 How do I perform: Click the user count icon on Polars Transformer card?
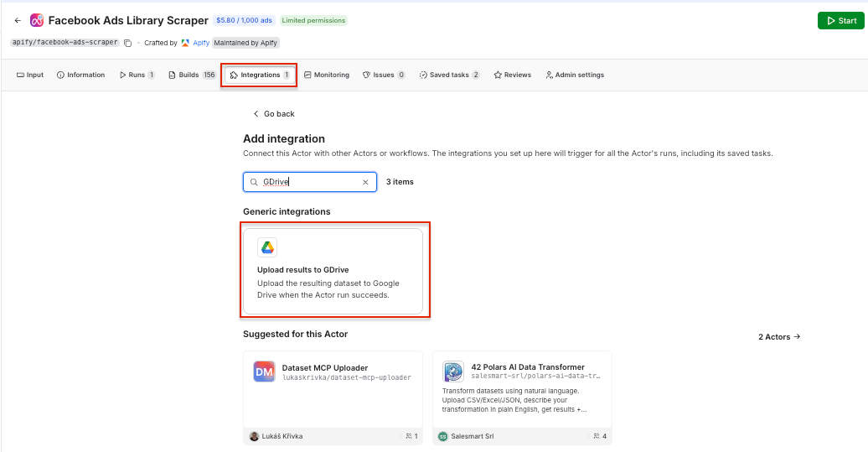[597, 437]
